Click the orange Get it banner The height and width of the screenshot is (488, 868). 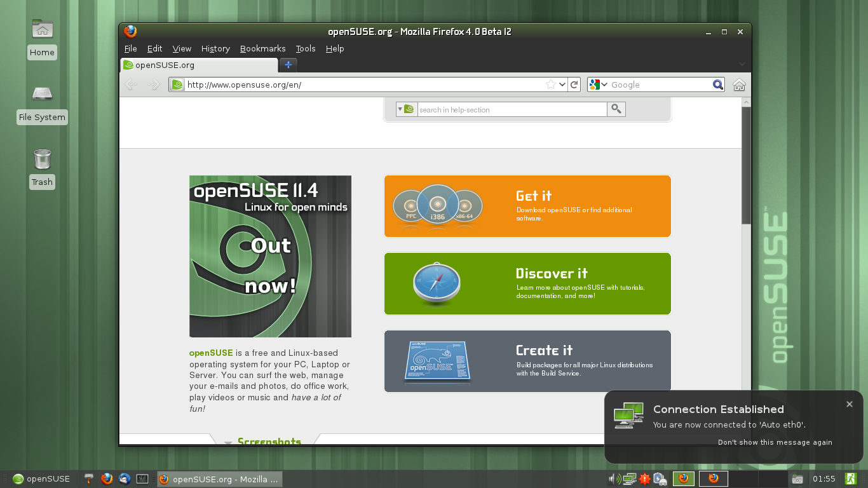click(527, 206)
